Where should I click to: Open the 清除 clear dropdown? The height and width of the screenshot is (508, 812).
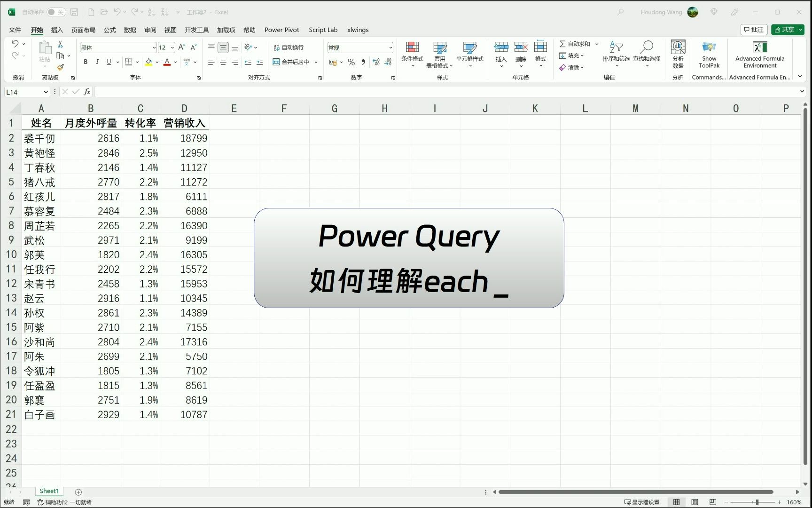coord(571,67)
